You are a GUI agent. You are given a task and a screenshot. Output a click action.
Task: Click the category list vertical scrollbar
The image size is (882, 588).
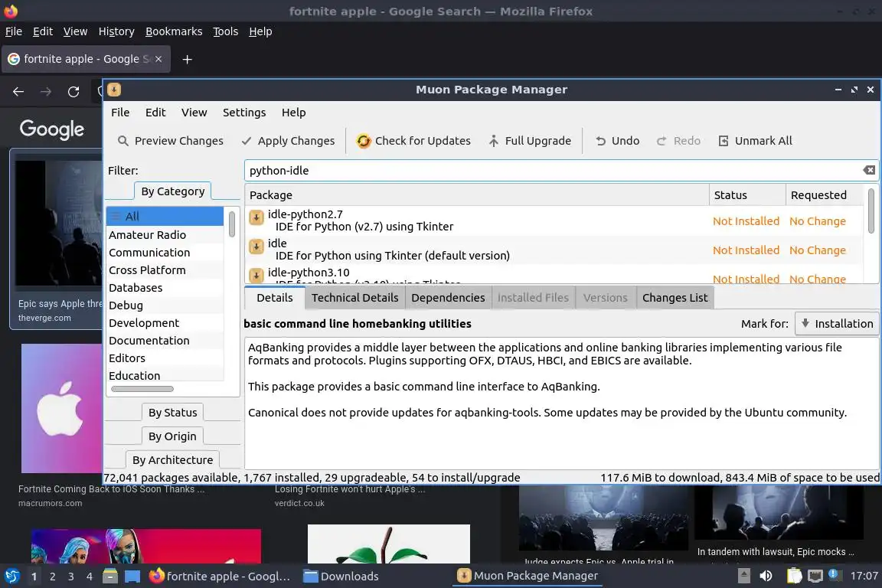click(x=232, y=224)
